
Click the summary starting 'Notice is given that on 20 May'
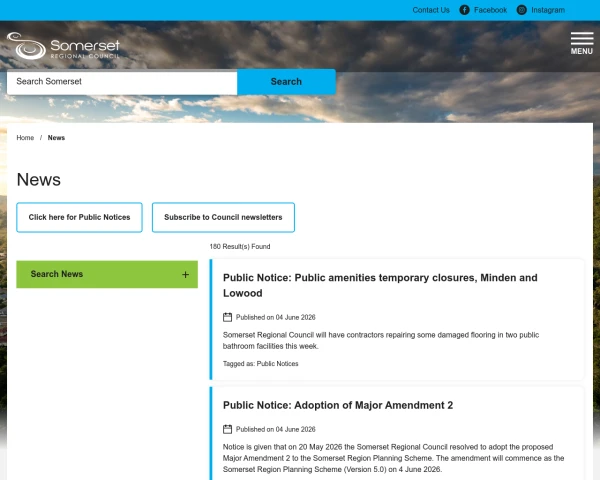[x=393, y=458]
